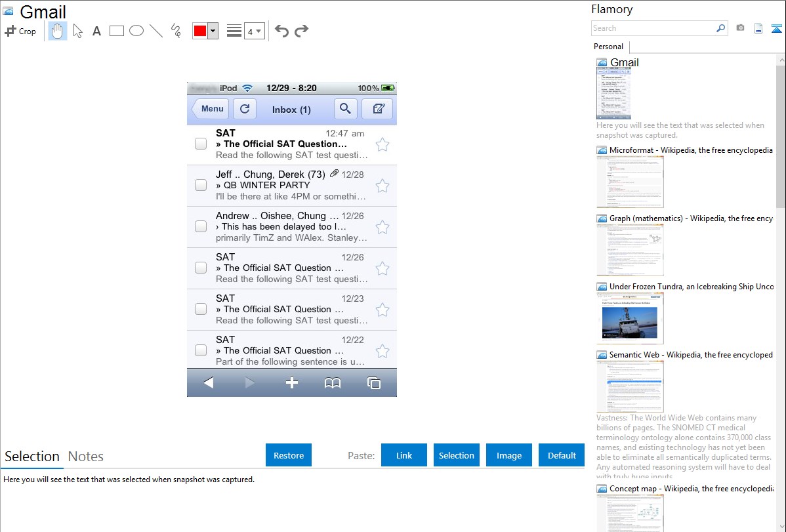Viewport: 786px width, 532px height.
Task: Click the red color swatch
Action: click(x=200, y=31)
